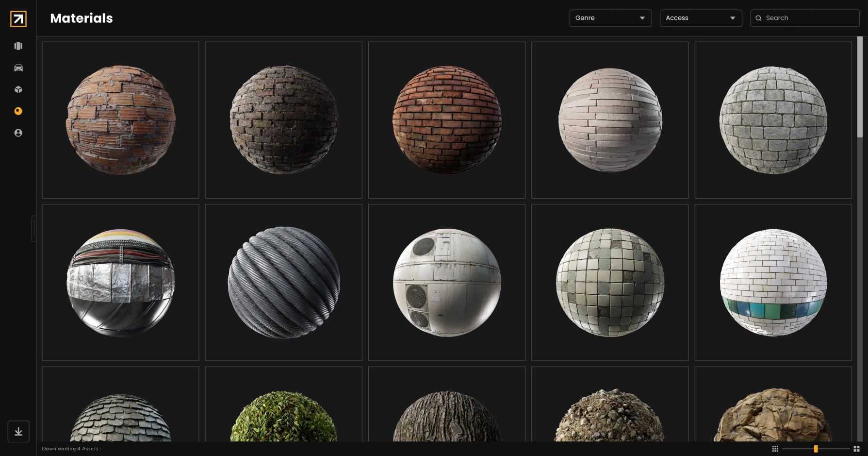
Task: Click the vertical scrollbar thumb
Action: (860, 87)
